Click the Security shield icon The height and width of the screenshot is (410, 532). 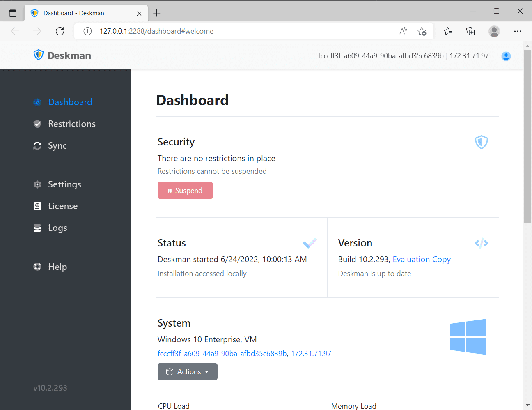click(x=481, y=142)
